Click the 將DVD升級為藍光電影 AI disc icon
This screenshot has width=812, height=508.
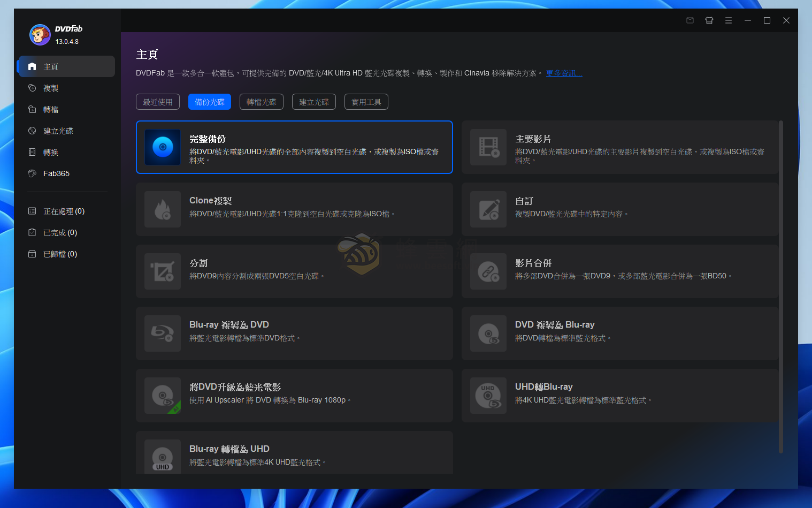coord(163,396)
